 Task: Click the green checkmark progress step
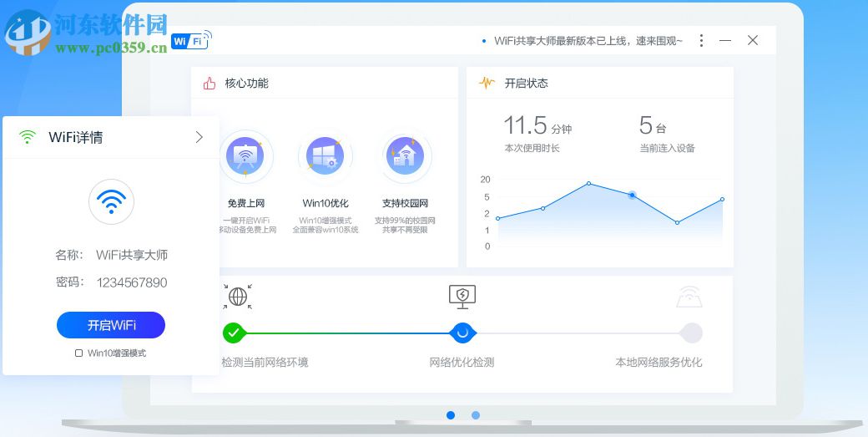tap(234, 333)
